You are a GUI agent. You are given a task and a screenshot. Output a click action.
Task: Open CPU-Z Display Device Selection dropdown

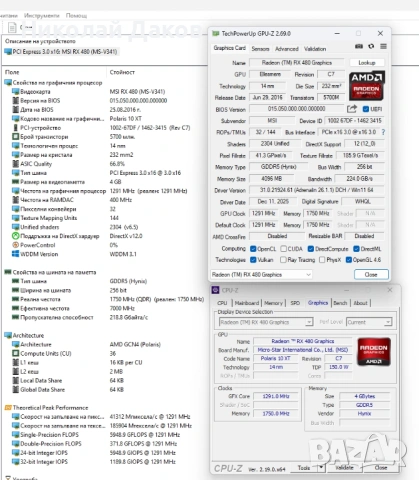pos(266,322)
